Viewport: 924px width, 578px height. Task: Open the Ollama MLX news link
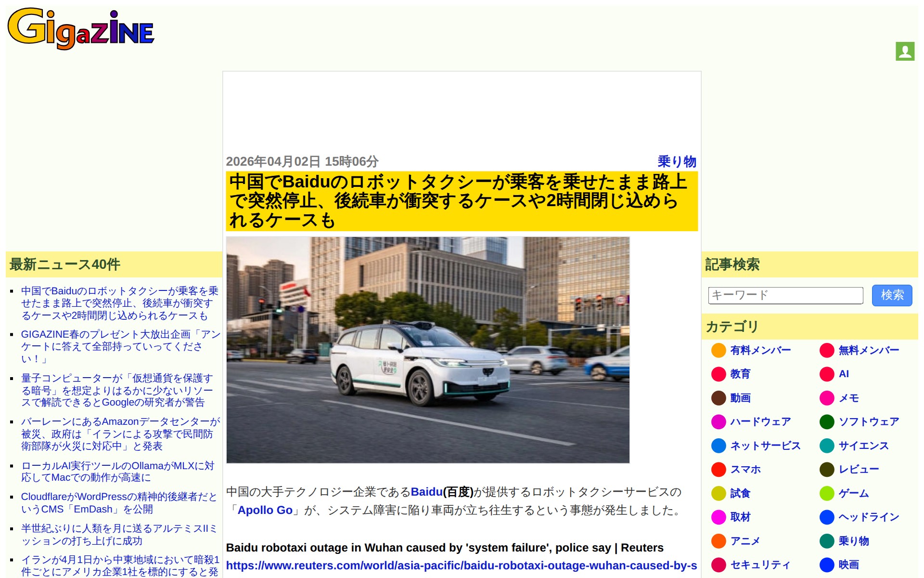tap(118, 472)
